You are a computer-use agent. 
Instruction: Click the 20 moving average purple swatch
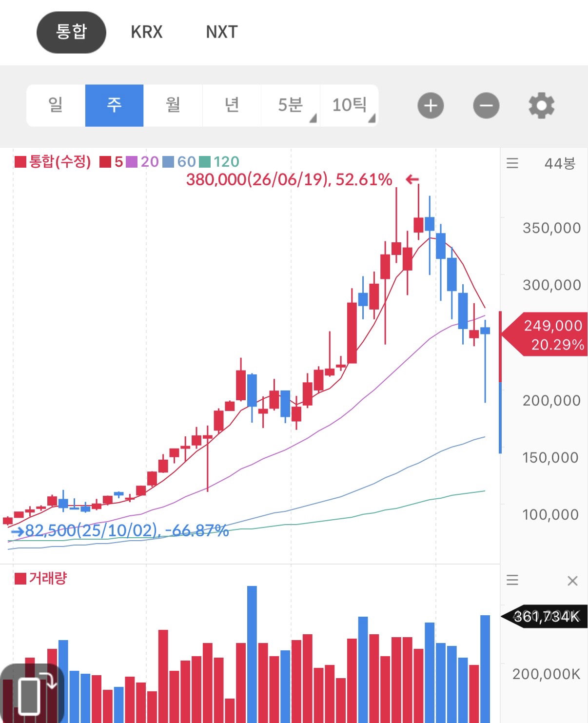point(132,162)
